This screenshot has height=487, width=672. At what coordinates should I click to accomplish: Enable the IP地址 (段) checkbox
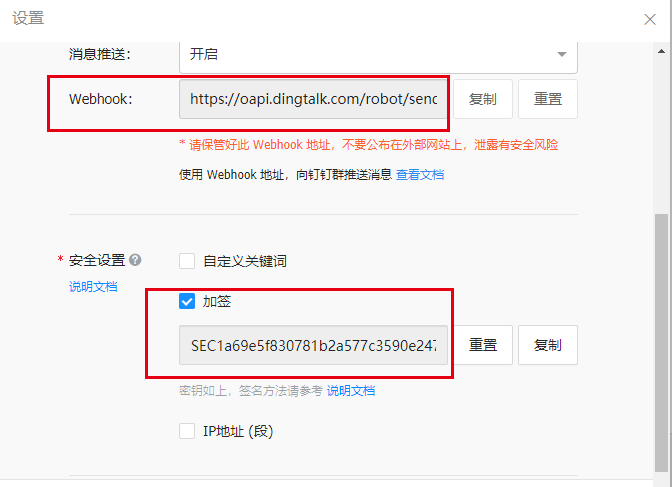coord(187,431)
